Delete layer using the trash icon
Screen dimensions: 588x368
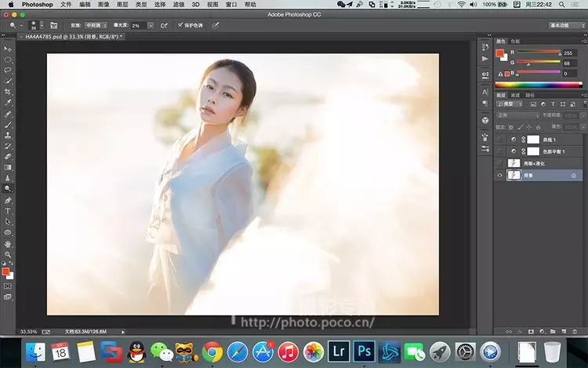pyautogui.click(x=575, y=332)
